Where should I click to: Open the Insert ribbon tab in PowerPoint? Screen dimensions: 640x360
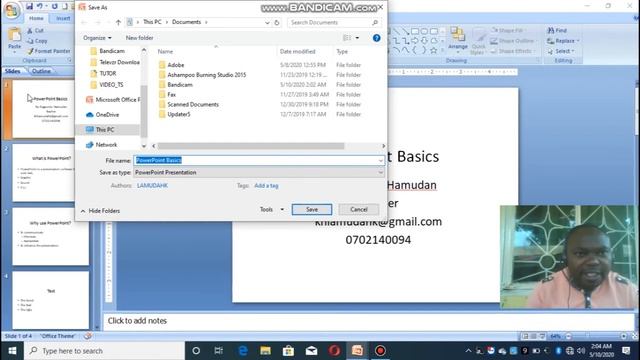pyautogui.click(x=63, y=18)
